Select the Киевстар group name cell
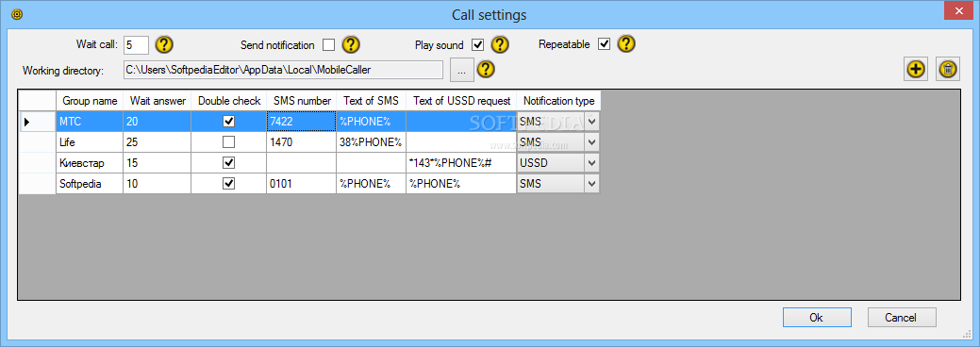Screen dimensions: 980x347 click(x=90, y=162)
